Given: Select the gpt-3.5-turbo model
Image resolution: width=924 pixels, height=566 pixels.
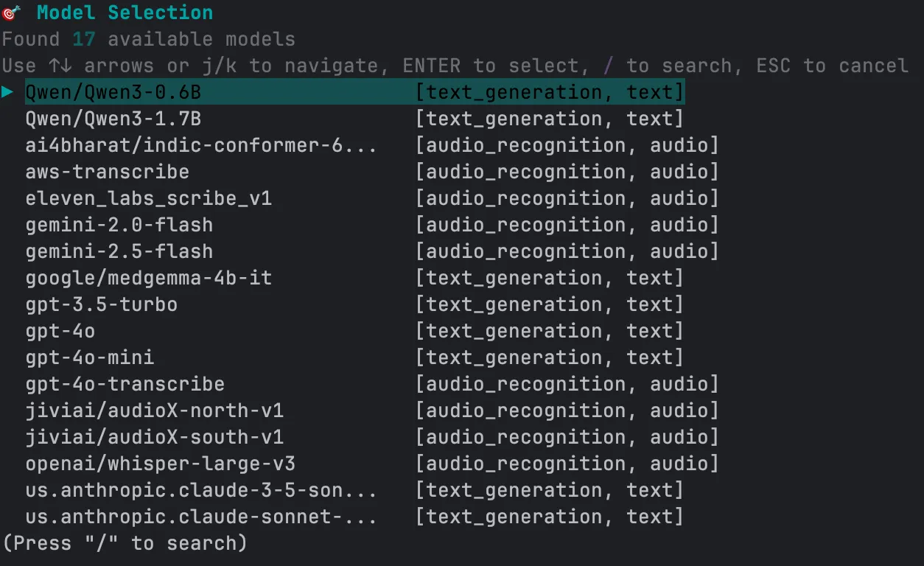Looking at the screenshot, I should (x=354, y=304).
